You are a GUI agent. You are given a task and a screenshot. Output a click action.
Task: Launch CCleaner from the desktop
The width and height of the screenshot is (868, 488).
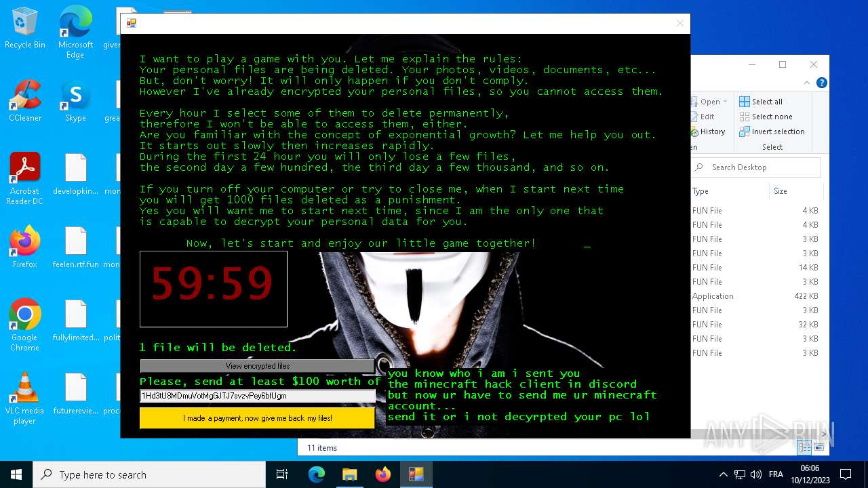[x=25, y=101]
